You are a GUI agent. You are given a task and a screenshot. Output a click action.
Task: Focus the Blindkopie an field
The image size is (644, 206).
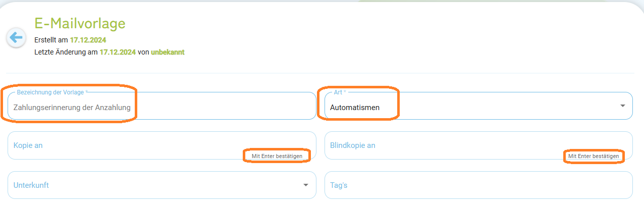tap(478, 145)
